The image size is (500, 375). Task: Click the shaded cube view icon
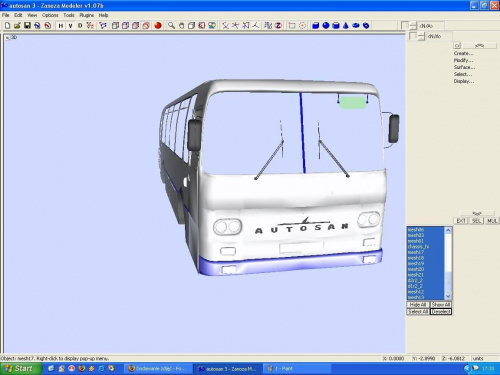(135, 25)
